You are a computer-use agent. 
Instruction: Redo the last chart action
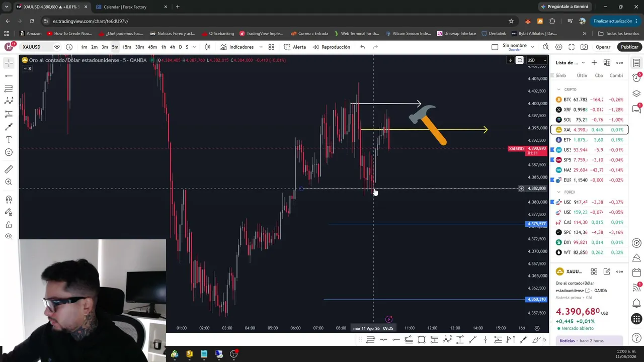click(x=375, y=47)
